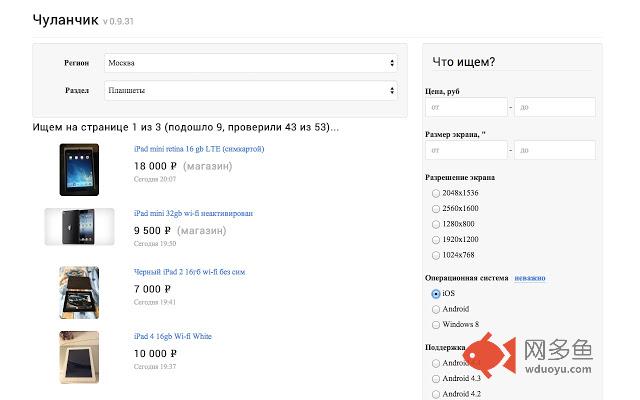Select the 2560x1600 resolution option

point(436,209)
